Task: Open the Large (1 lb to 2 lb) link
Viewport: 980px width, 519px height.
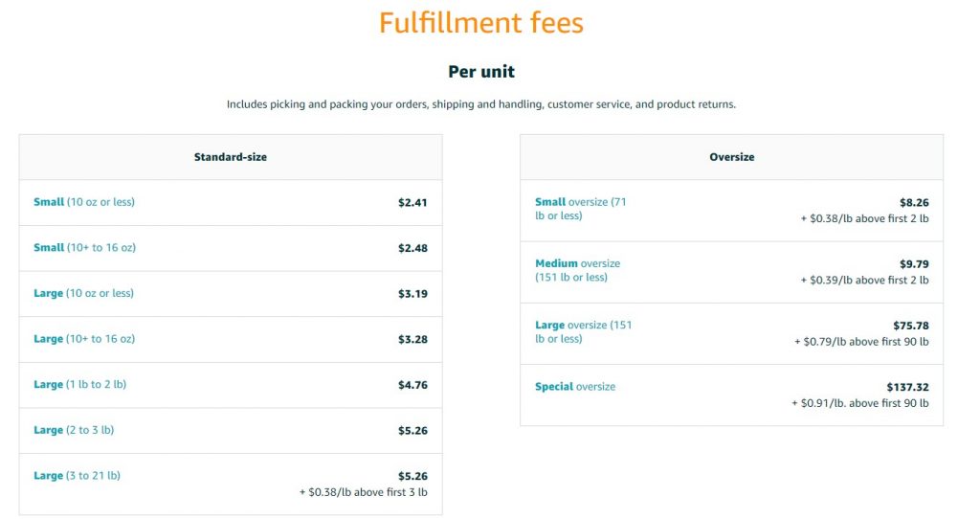Action: click(79, 385)
